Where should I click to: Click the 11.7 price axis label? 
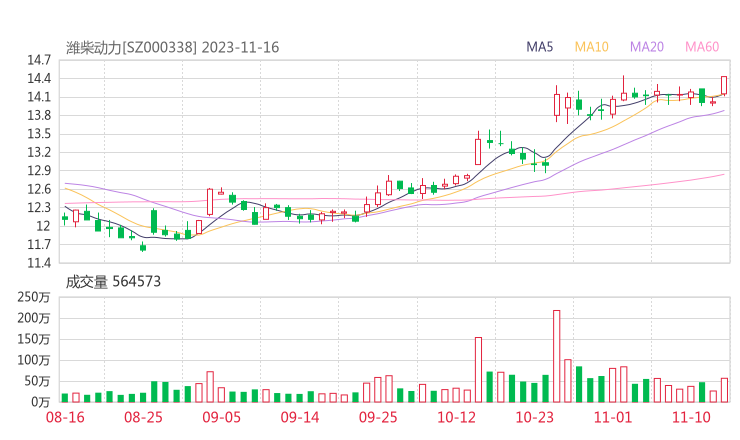click(39, 245)
